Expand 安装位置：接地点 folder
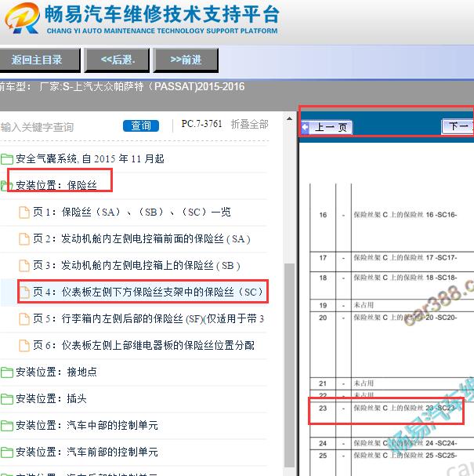 pos(56,372)
